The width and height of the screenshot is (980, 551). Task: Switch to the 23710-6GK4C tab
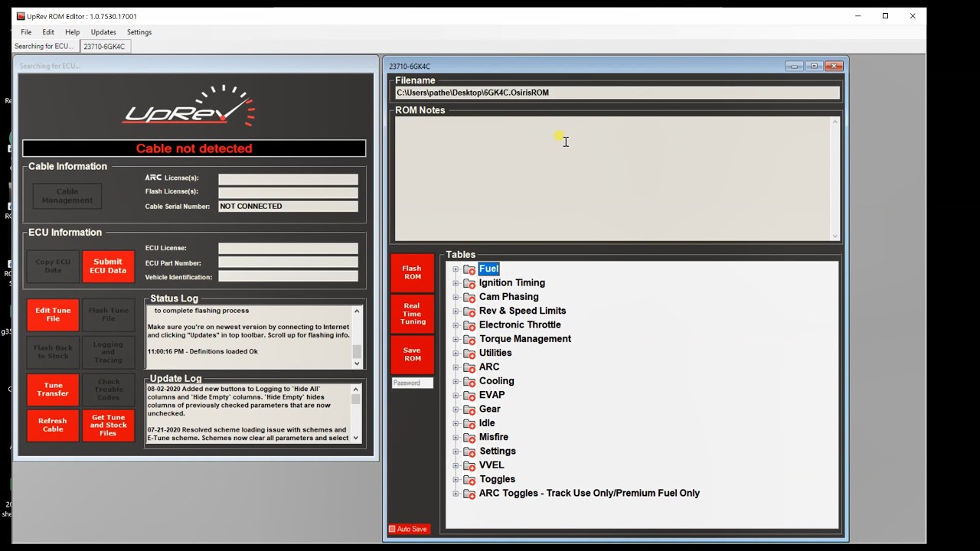coord(104,47)
